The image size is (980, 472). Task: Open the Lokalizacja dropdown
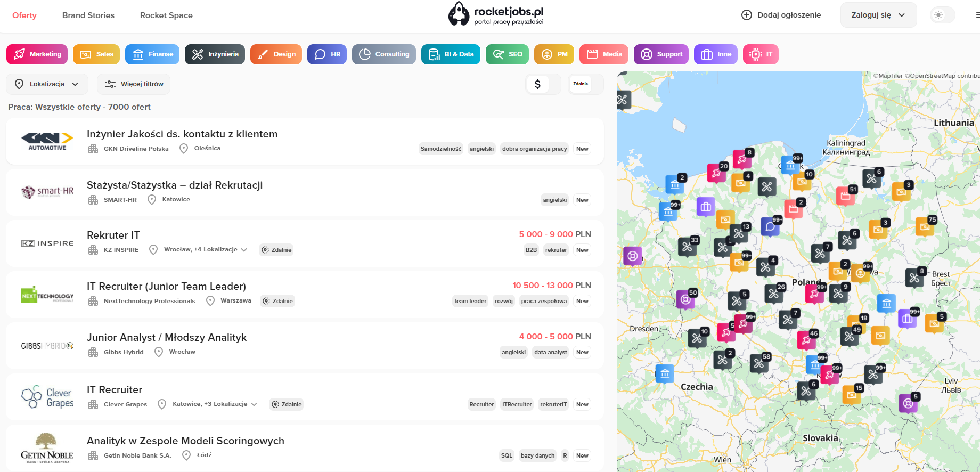pyautogui.click(x=47, y=84)
